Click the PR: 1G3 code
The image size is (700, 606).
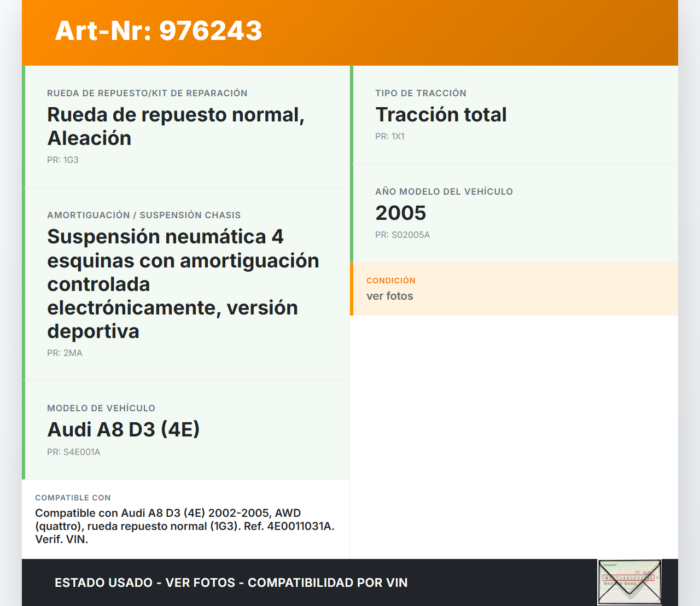click(63, 160)
